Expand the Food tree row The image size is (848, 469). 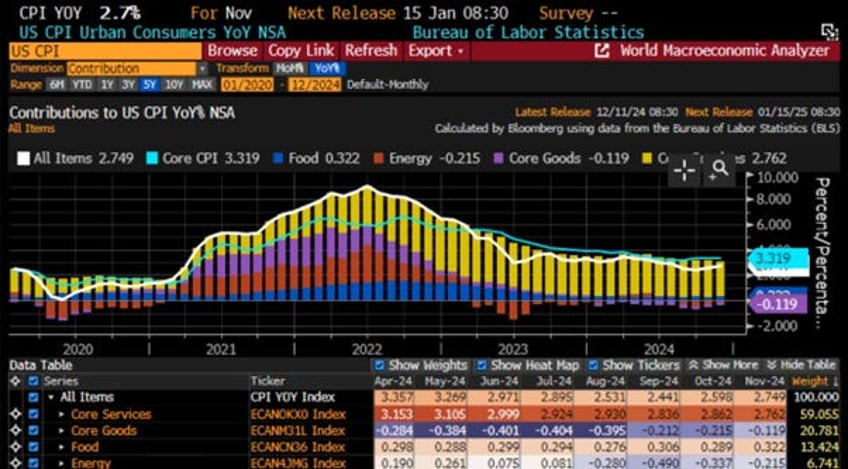pyautogui.click(x=62, y=447)
